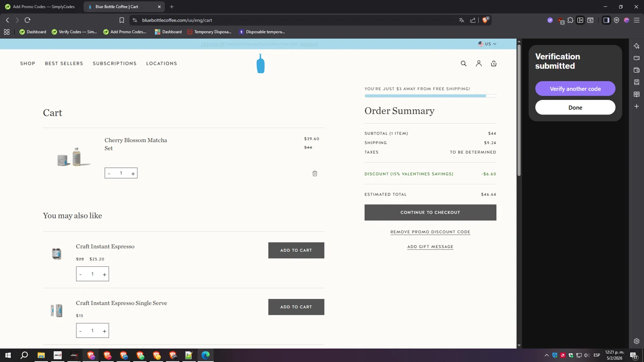This screenshot has height=362, width=644.
Task: Open the BEST SELLERS menu
Action: (x=64, y=63)
